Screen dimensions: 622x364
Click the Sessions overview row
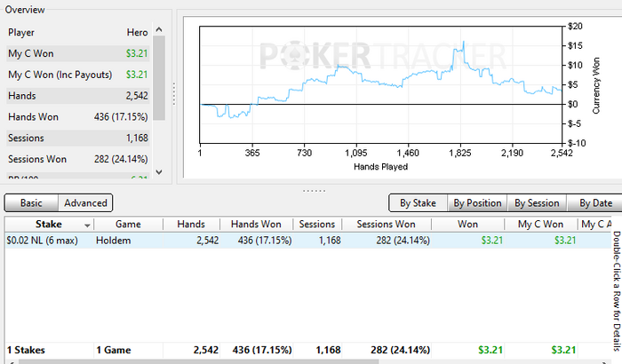pyautogui.click(x=78, y=138)
